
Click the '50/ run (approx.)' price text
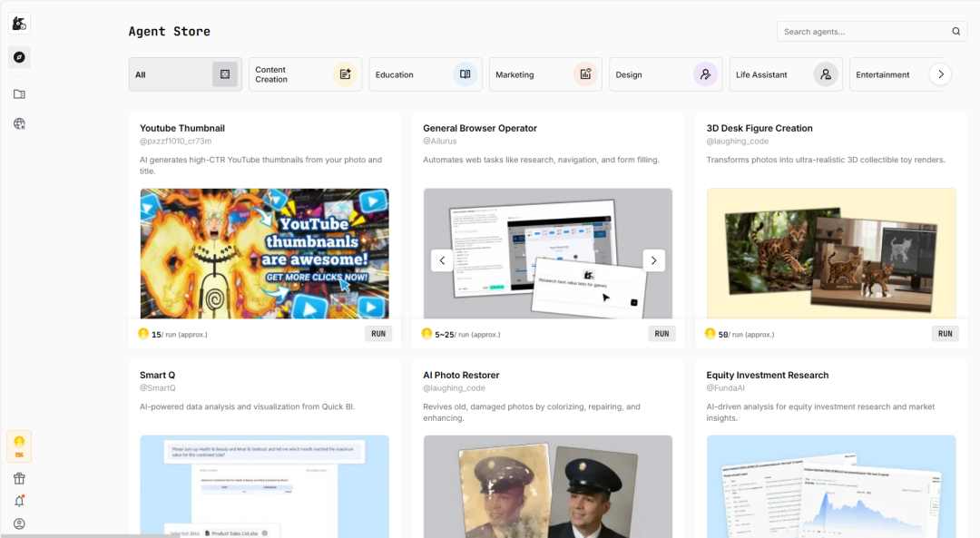746,334
